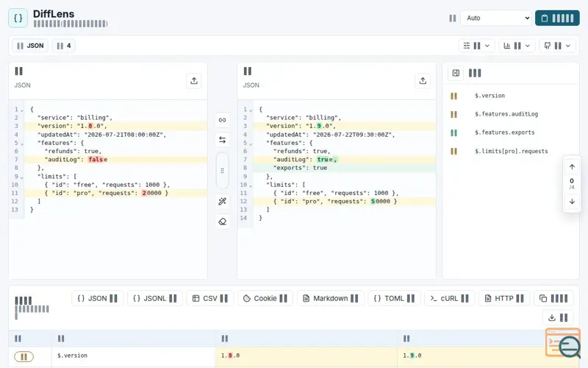Click yellow marker beside $.features.auditLog entry

click(453, 114)
